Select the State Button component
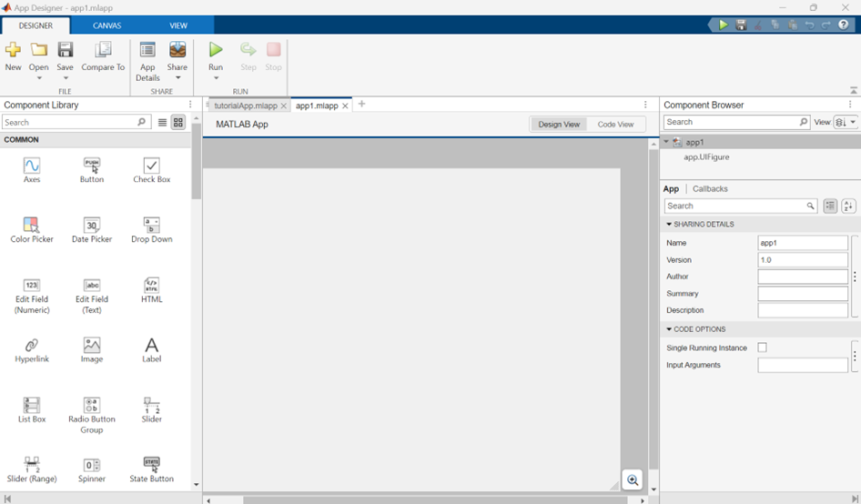This screenshot has width=861, height=504. pos(152,470)
